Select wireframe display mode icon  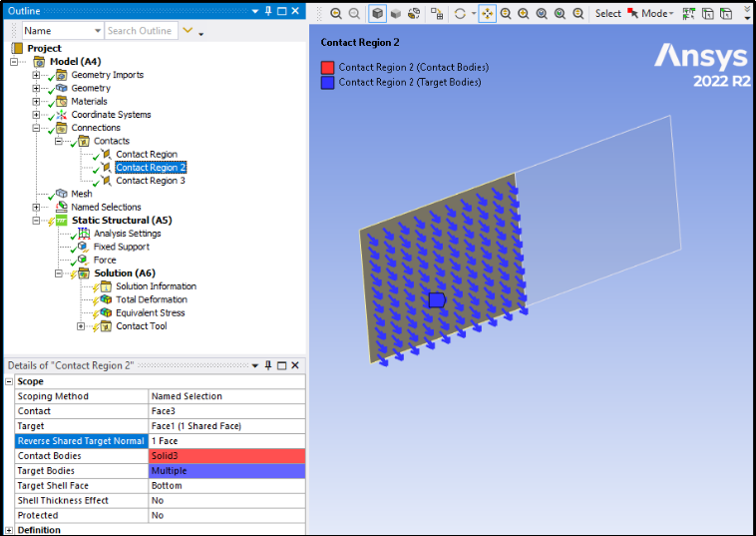[414, 14]
